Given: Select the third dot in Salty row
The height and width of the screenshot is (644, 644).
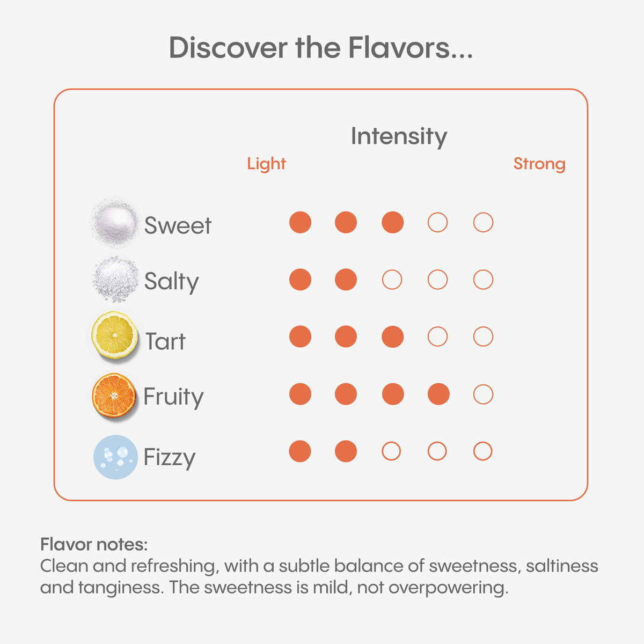Looking at the screenshot, I should (x=392, y=280).
